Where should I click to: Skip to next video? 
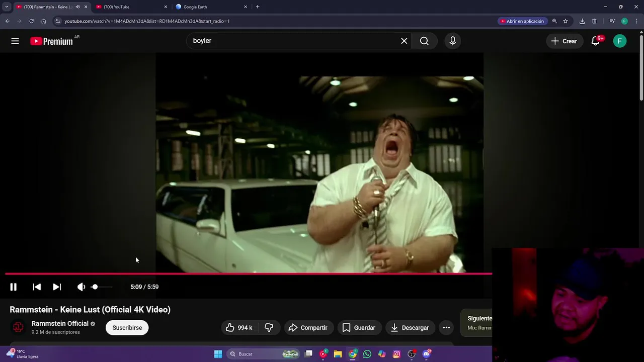point(57,287)
